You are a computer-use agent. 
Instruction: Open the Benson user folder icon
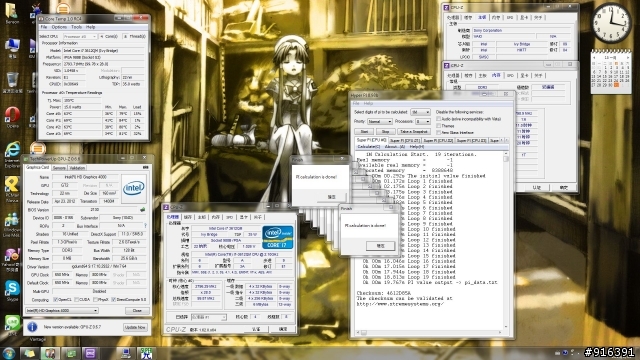click(x=11, y=11)
